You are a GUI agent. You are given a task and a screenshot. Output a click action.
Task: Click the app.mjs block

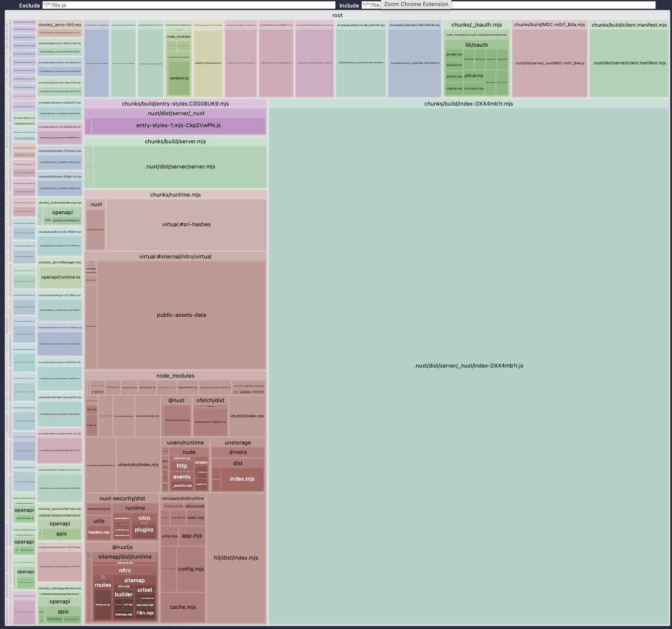pos(192,536)
